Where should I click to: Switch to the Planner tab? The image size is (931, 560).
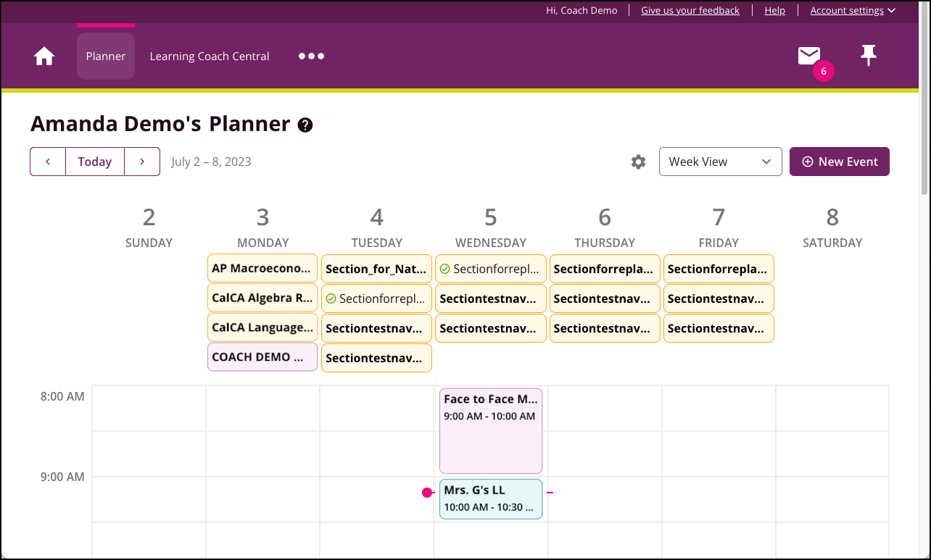[x=105, y=56]
